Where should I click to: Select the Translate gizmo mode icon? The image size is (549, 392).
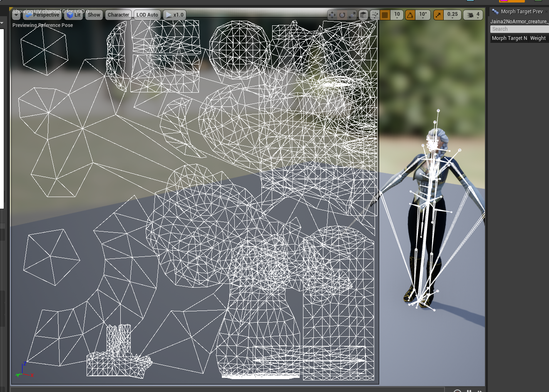coord(332,15)
